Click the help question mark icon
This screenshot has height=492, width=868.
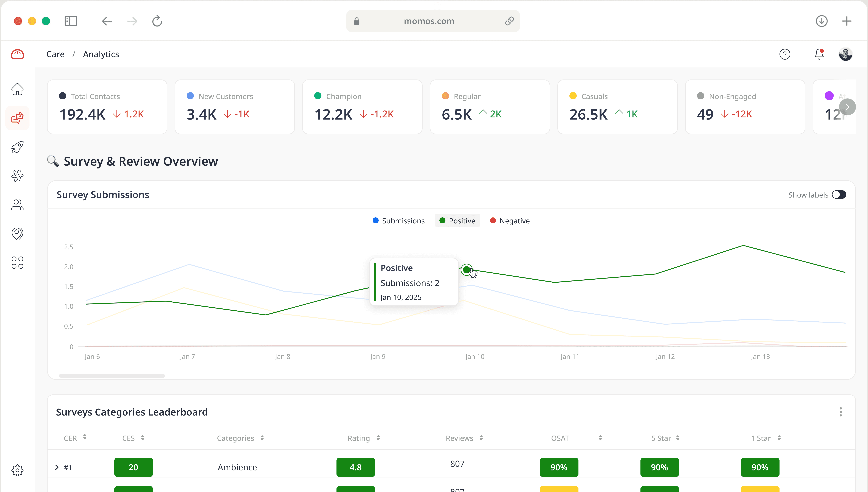pyautogui.click(x=785, y=54)
